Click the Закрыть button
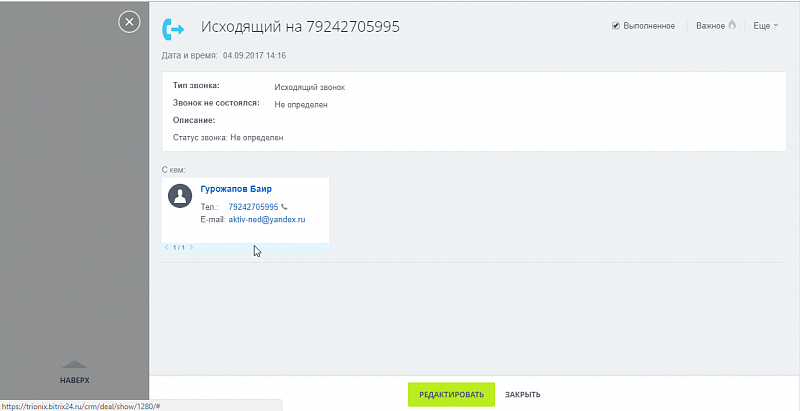Viewport: 800px width, 411px height. (523, 395)
